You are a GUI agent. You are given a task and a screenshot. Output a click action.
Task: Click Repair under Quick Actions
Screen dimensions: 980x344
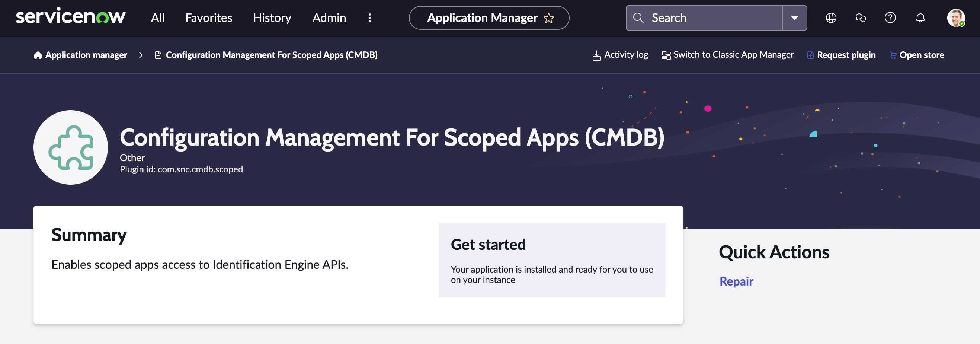[x=736, y=281]
